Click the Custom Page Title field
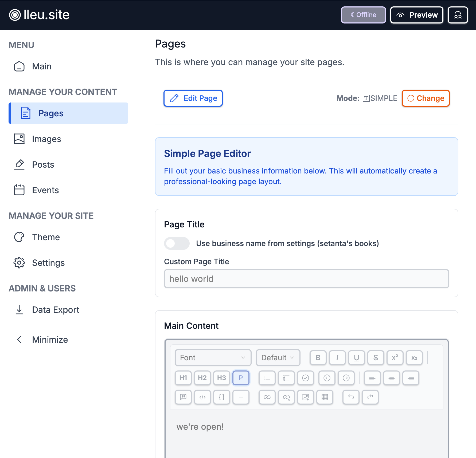476x458 pixels. [x=306, y=279]
